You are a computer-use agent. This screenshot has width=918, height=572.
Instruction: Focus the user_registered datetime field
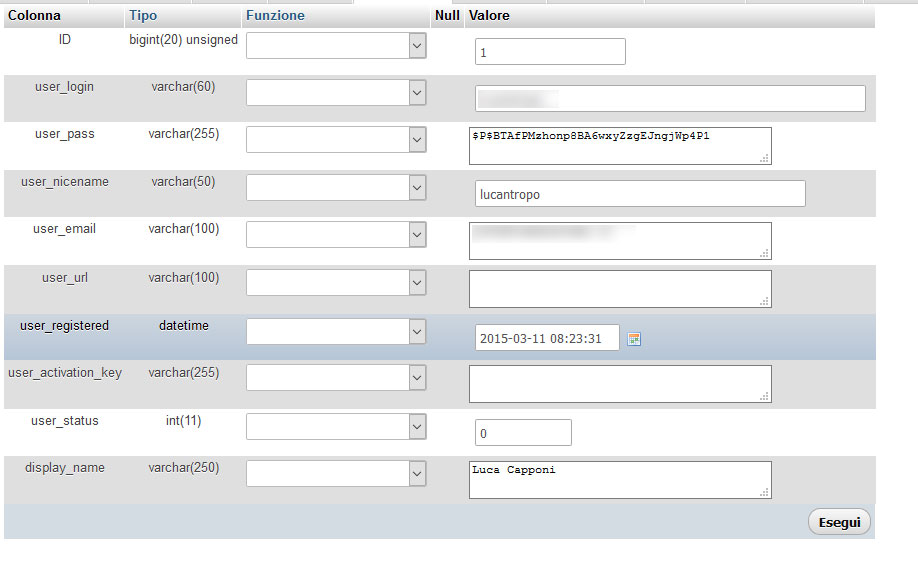[x=547, y=338]
